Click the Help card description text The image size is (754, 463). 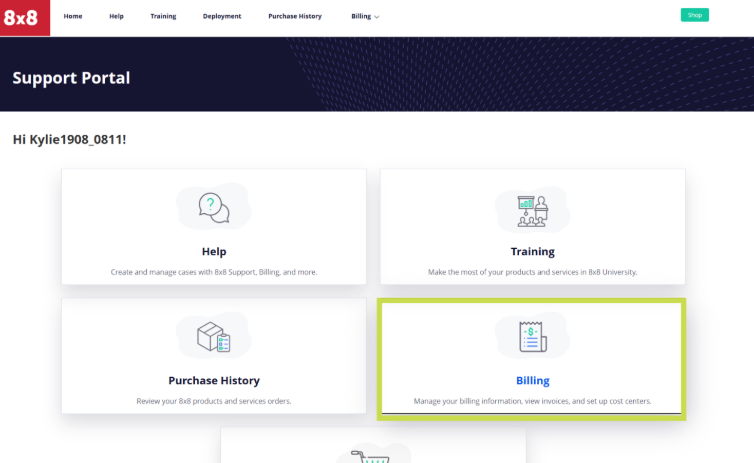pos(213,272)
